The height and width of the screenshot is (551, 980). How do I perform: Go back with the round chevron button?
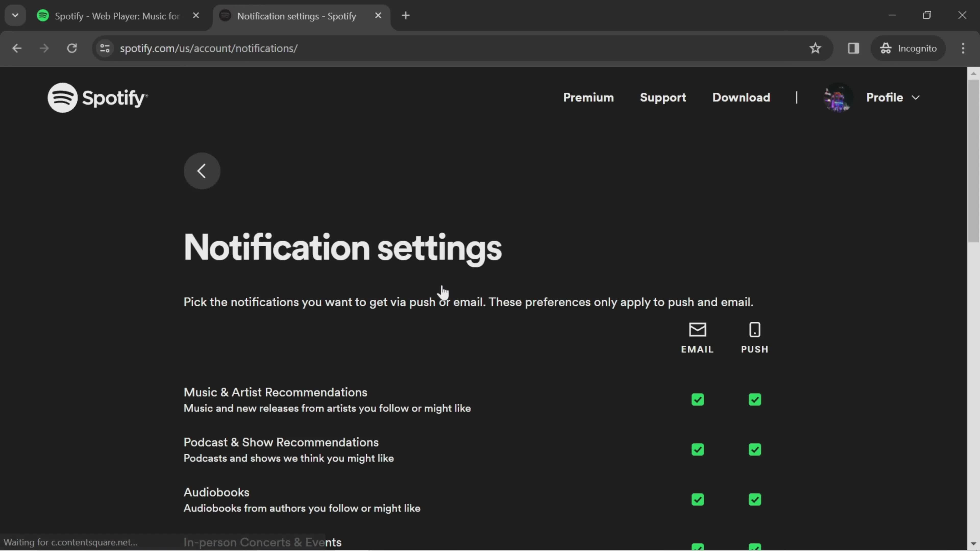tap(202, 171)
